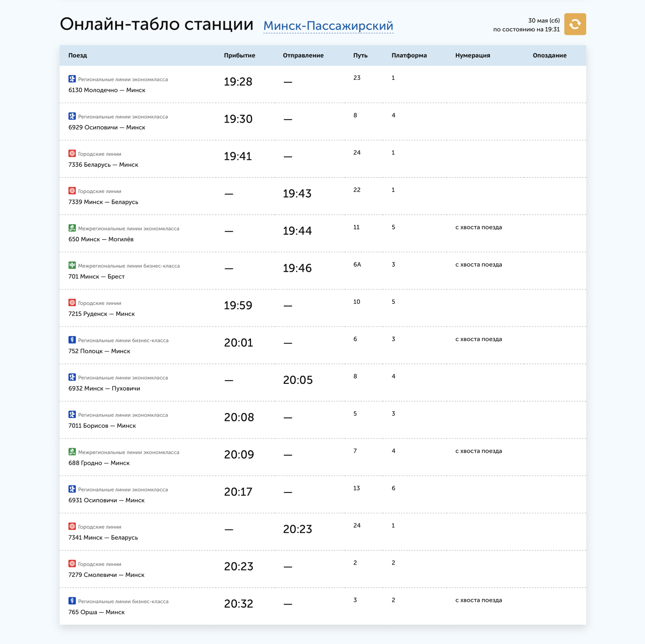
Task: Click the city lines icon for 7339 Минск — Беларусь
Action: (x=72, y=191)
